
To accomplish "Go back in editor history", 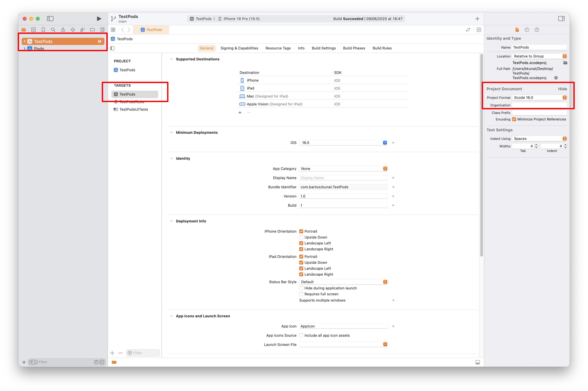I will (122, 30).
